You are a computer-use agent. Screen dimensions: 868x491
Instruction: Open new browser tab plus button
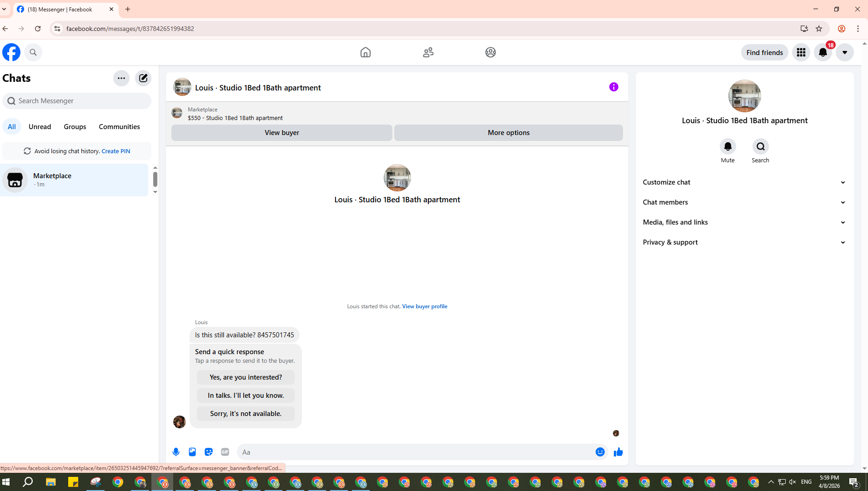pyautogui.click(x=128, y=9)
